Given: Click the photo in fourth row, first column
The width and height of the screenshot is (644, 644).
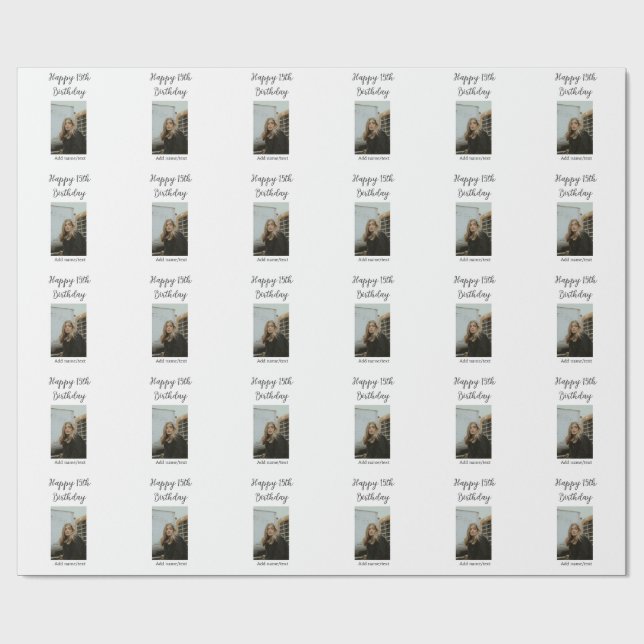Looking at the screenshot, I should tap(68, 432).
